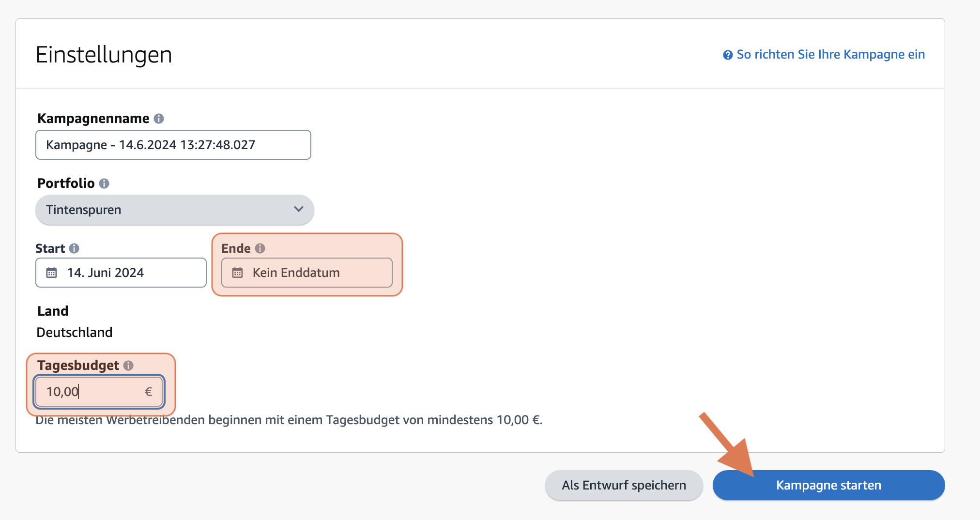The height and width of the screenshot is (520, 980).
Task: Select the date text 14. Juni 2024
Action: click(106, 273)
